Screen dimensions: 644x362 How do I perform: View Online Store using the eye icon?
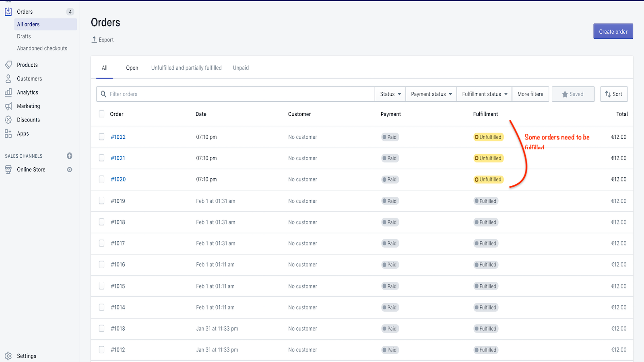[x=70, y=170]
